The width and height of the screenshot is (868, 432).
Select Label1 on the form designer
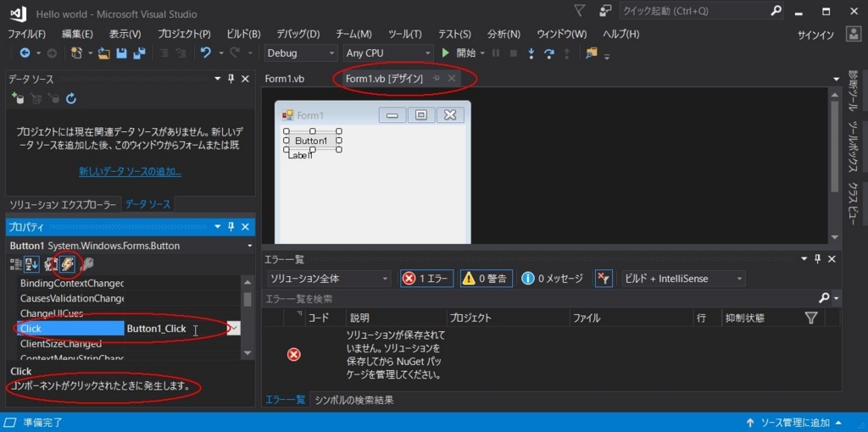[x=301, y=155]
